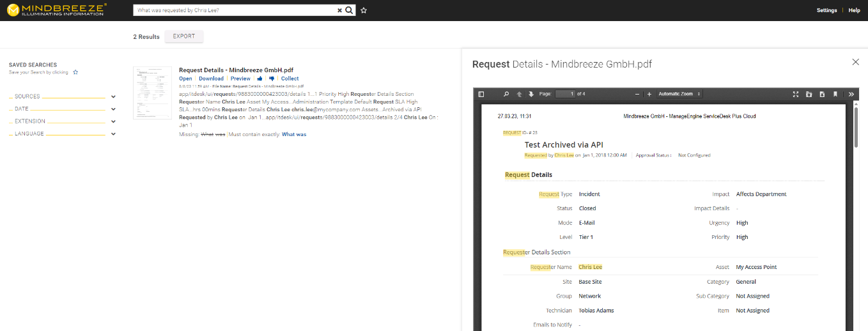Click the Mindbreeze logo
Image resolution: width=868 pixels, height=331 pixels.
click(x=56, y=10)
